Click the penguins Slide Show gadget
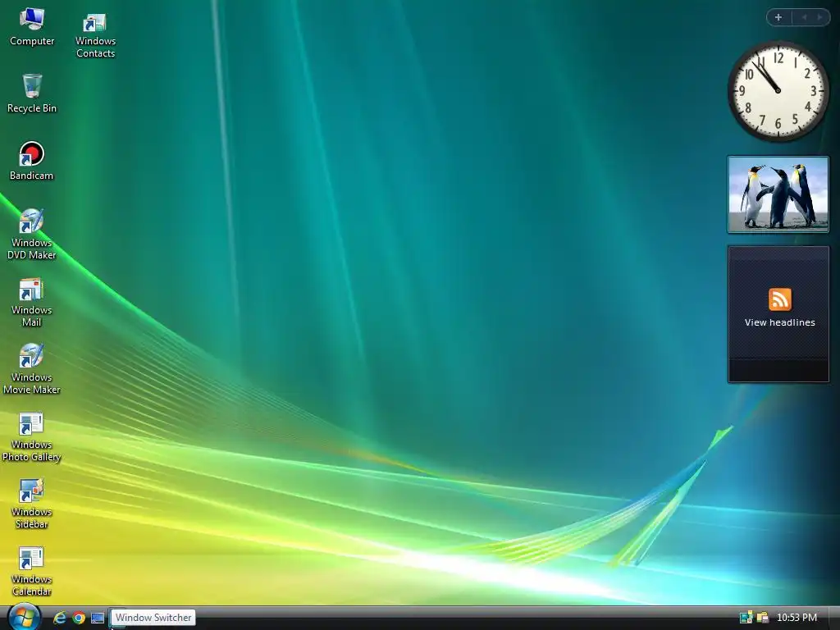 coord(778,194)
